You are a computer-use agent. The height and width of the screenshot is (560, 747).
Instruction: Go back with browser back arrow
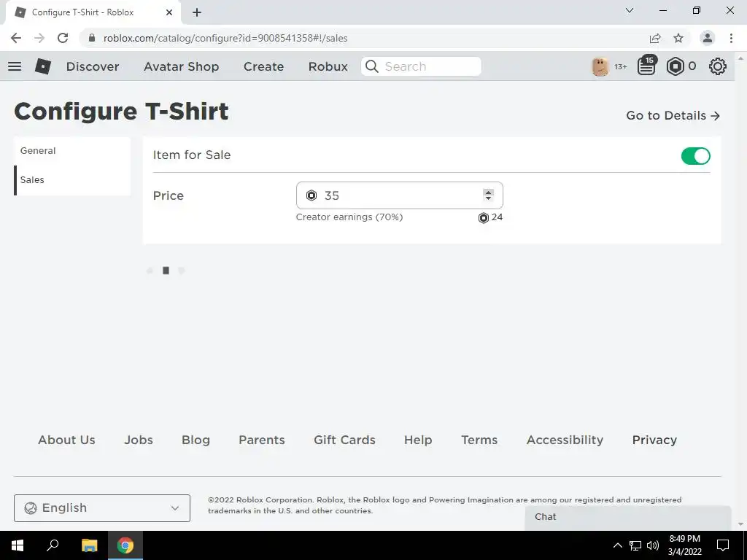(x=16, y=38)
